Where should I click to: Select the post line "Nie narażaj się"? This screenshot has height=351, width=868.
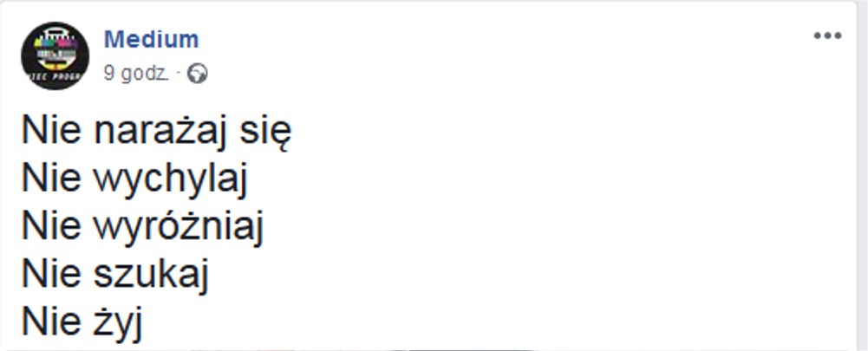coord(157,133)
